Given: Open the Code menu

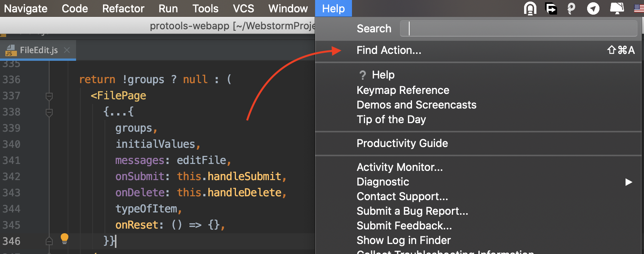Looking at the screenshot, I should tap(75, 8).
